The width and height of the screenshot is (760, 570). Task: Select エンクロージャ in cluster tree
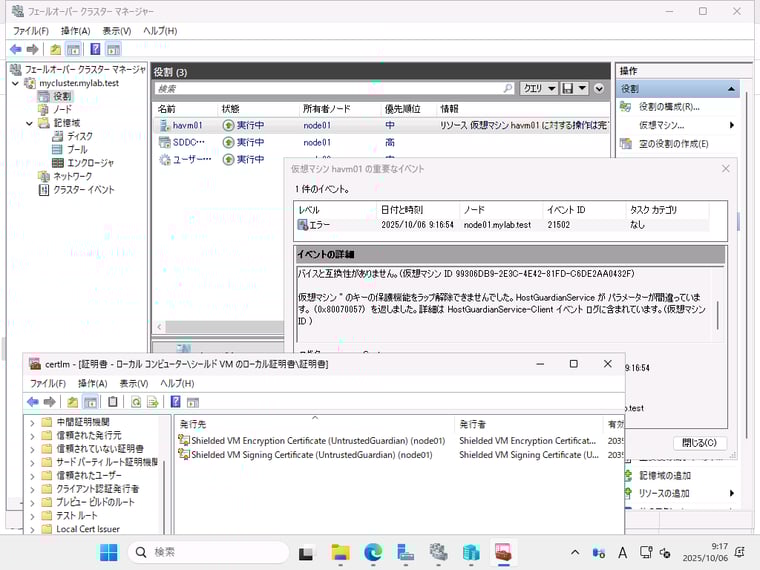pos(90,163)
